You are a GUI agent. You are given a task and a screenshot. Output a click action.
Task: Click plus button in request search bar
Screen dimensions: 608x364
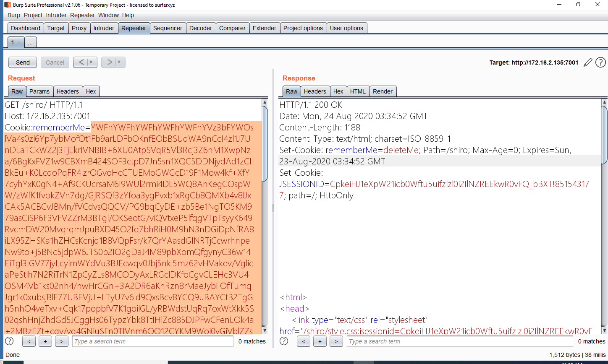pyautogui.click(x=45, y=341)
